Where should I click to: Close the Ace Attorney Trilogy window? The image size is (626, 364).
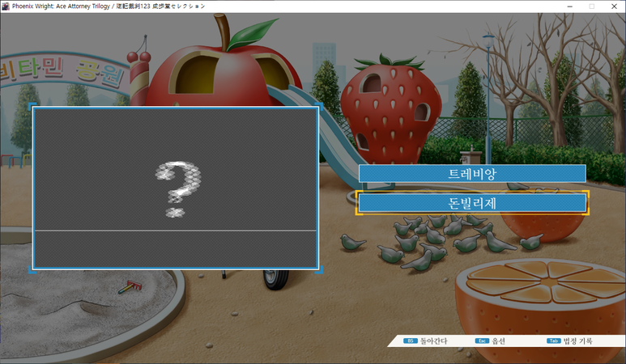click(x=614, y=6)
